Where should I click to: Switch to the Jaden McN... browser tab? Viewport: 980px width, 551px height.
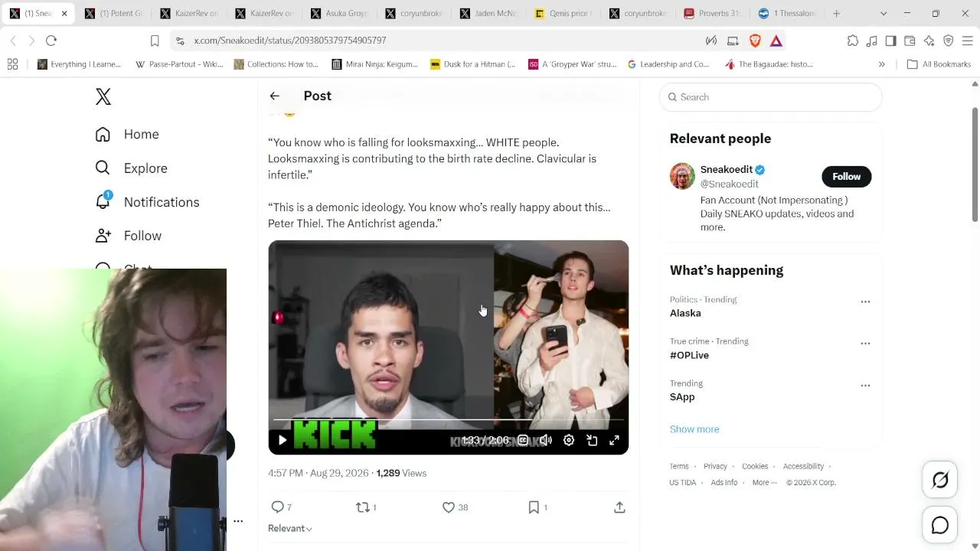click(490, 13)
